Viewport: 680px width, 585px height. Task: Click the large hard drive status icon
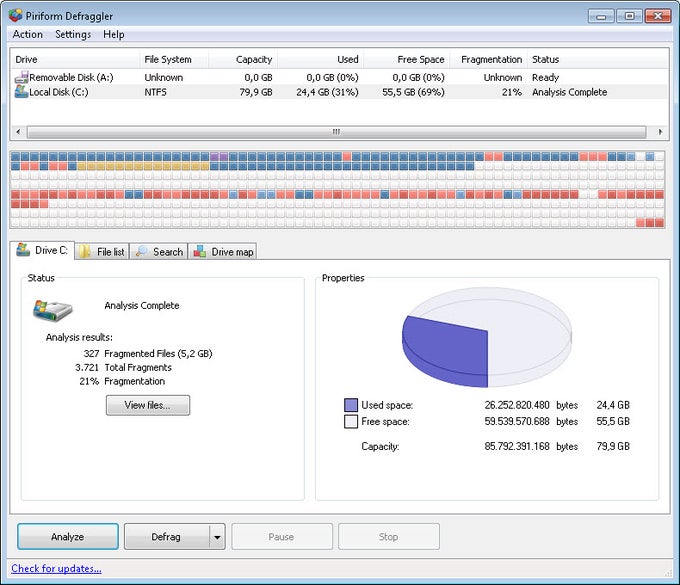52,310
